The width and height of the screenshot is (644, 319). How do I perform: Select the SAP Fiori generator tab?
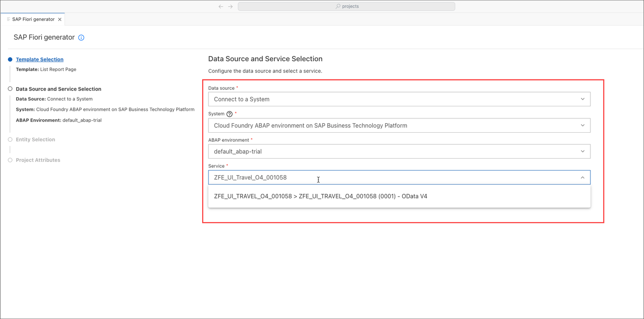33,19
